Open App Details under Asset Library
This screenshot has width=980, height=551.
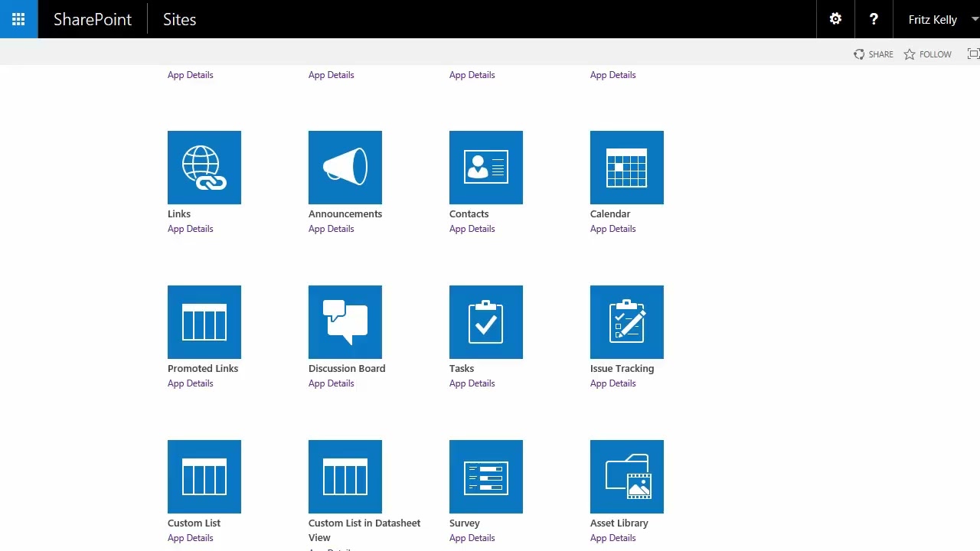pos(613,538)
